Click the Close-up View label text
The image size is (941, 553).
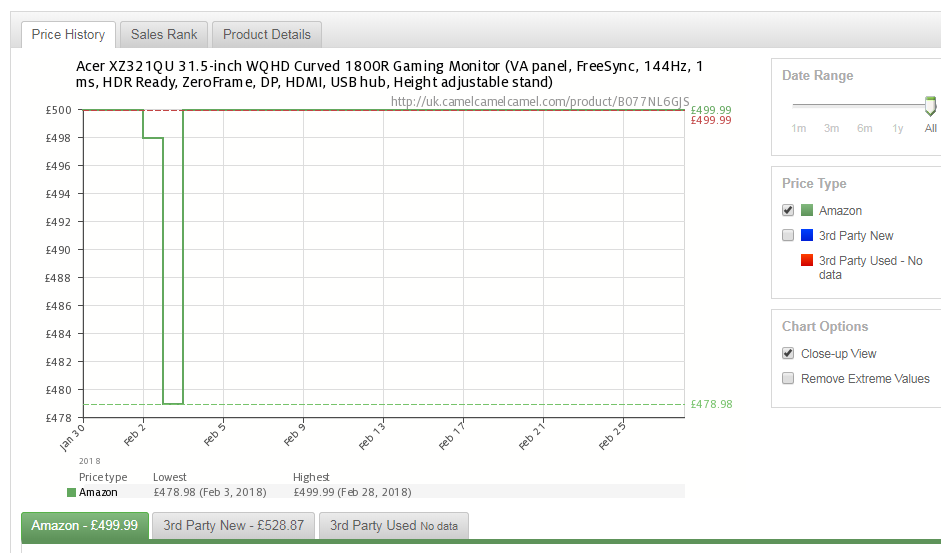pos(838,354)
